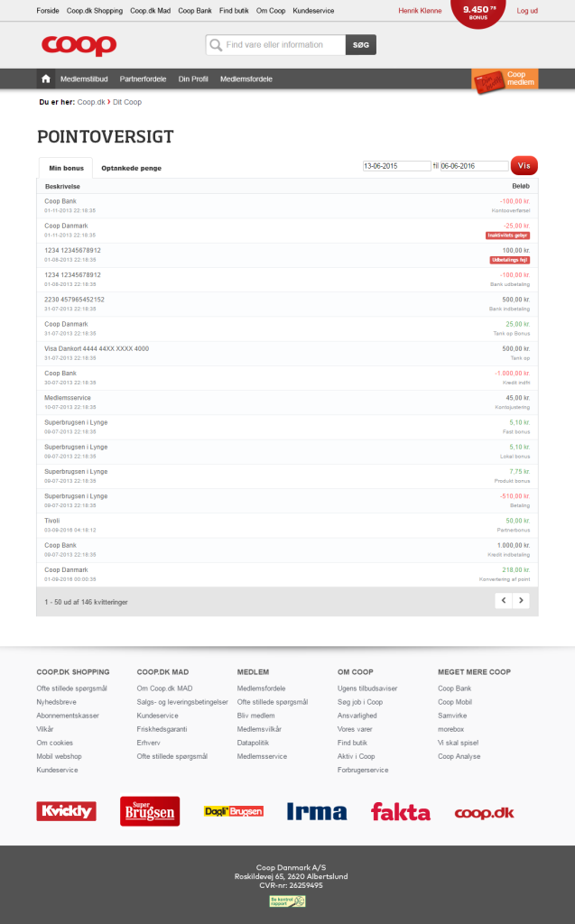The image size is (575, 924).
Task: Click the Find vare search input field
Action: pyautogui.click(x=283, y=45)
